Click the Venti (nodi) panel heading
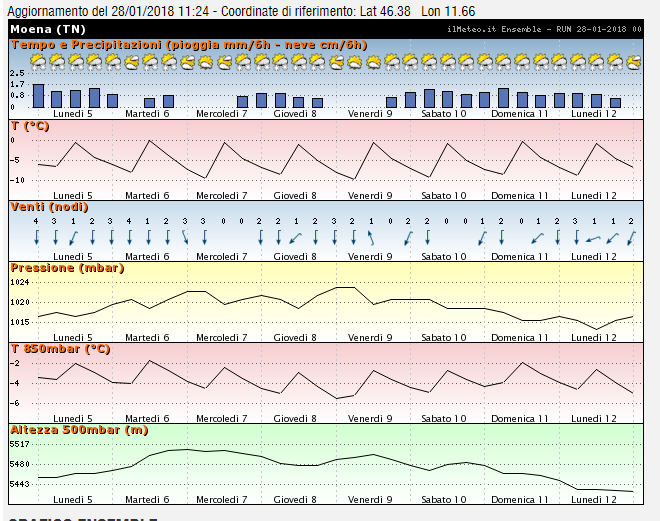The image size is (660, 521). point(49,207)
